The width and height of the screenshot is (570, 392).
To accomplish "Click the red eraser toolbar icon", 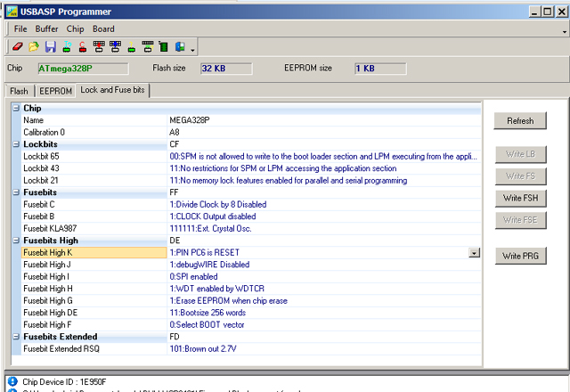I will click(18, 46).
